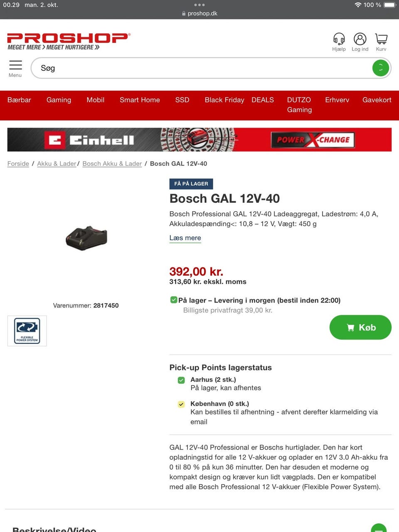The width and height of the screenshot is (399, 532).
Task: Click the green Køb button
Action: tap(360, 328)
